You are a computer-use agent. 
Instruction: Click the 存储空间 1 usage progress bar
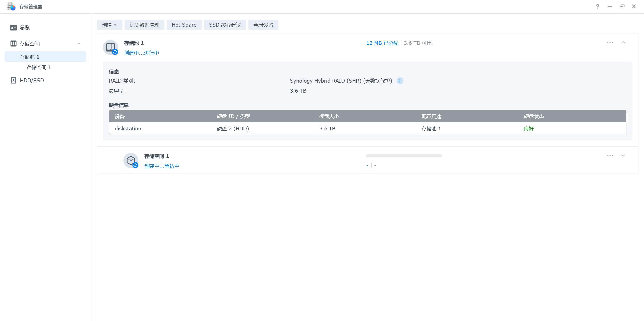(404, 156)
